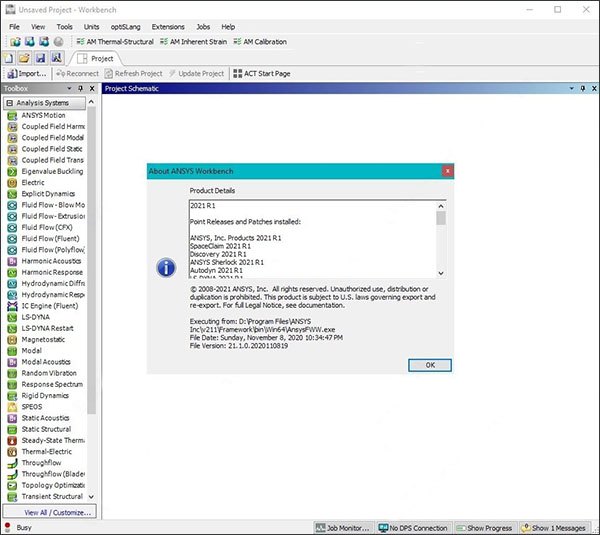
Task: Click Show 1 Messages button
Action: (554, 528)
